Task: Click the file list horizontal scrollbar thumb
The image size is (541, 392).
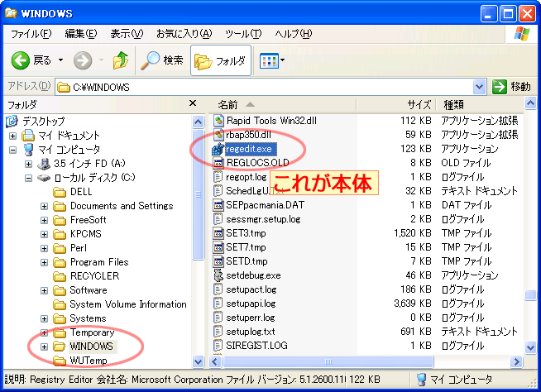Action: 328,361
